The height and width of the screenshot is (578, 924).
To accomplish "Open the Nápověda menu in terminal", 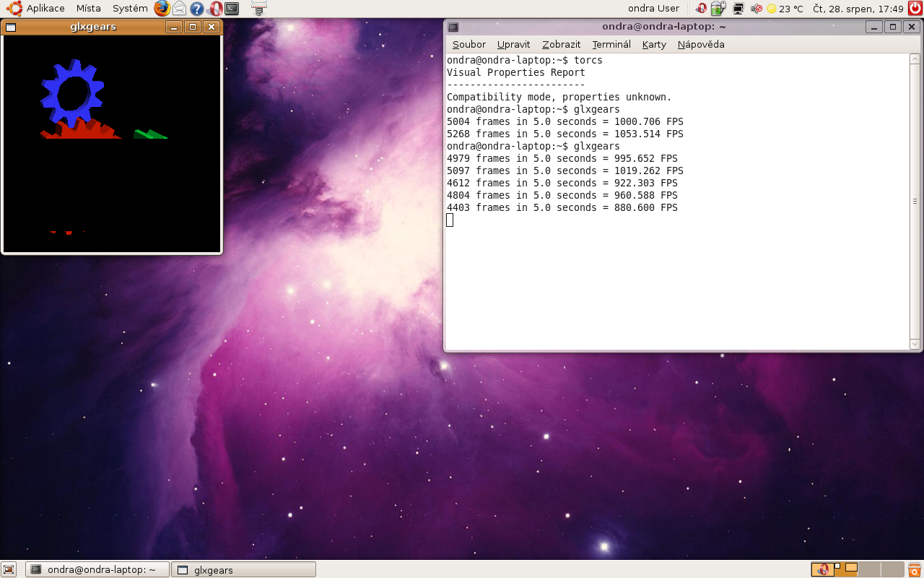I will [x=701, y=44].
